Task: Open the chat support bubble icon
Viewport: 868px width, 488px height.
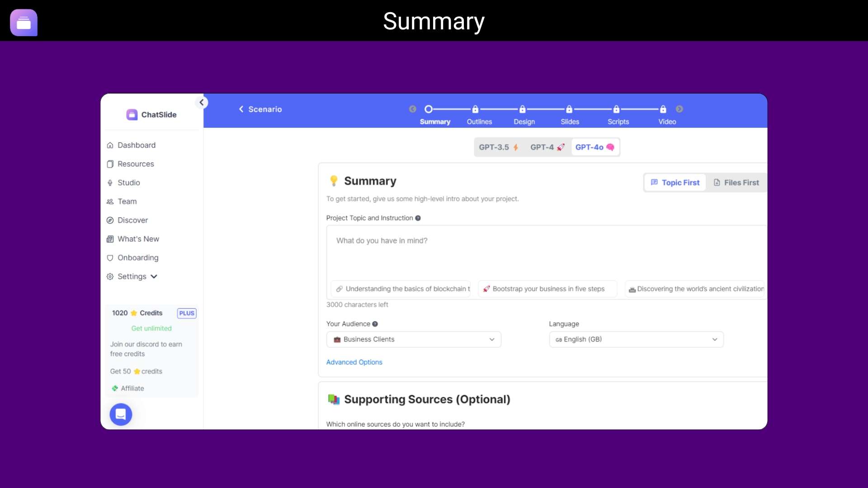Action: [x=121, y=414]
